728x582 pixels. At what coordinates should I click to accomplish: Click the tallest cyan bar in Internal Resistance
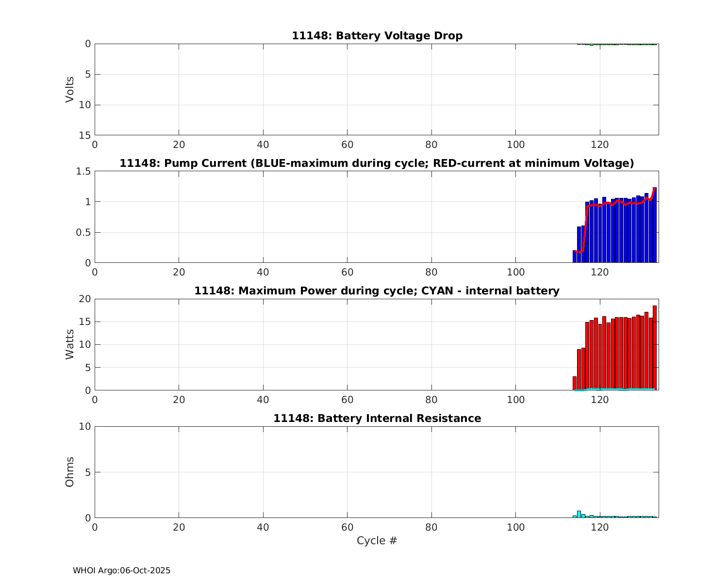coord(579,514)
